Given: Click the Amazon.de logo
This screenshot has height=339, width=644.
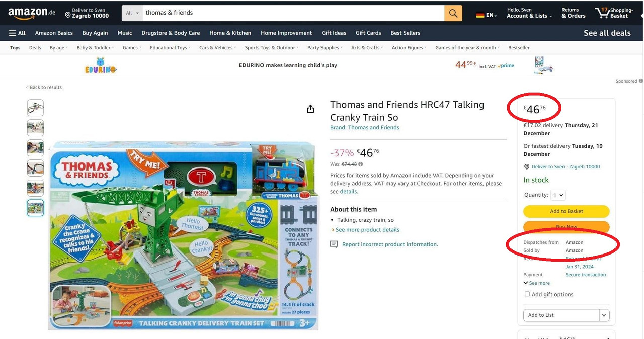Looking at the screenshot, I should (32, 14).
